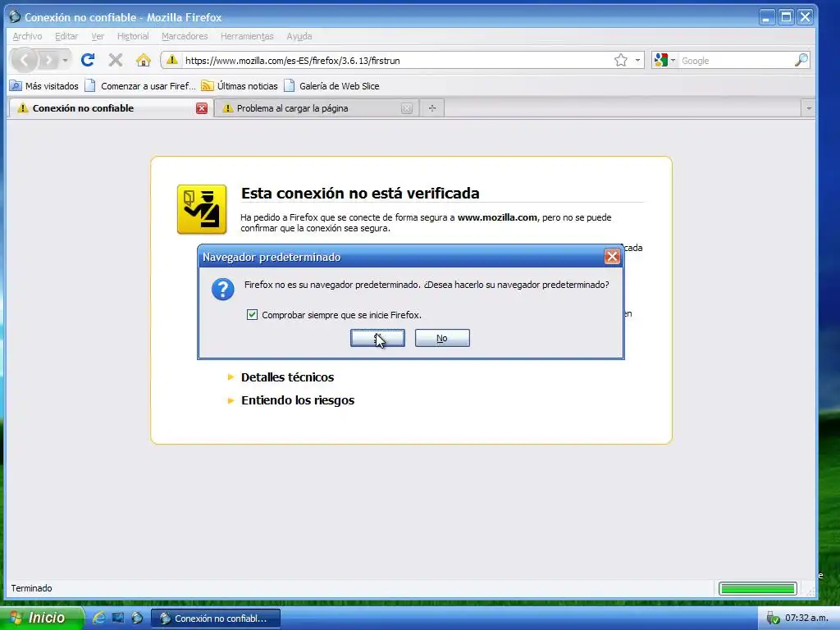
Task: Click the warning site identity icon in address bar
Action: (172, 60)
